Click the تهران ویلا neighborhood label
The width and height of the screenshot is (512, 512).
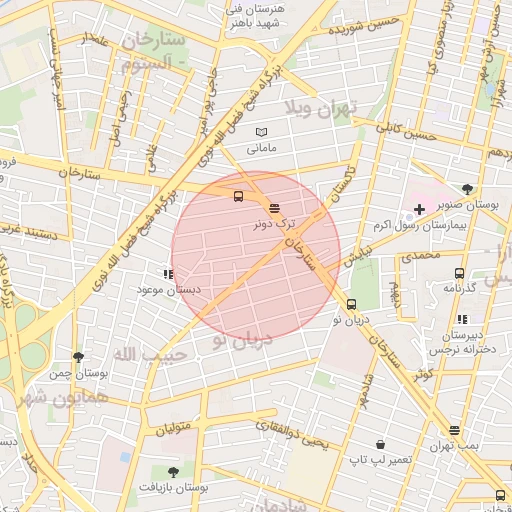click(x=321, y=109)
